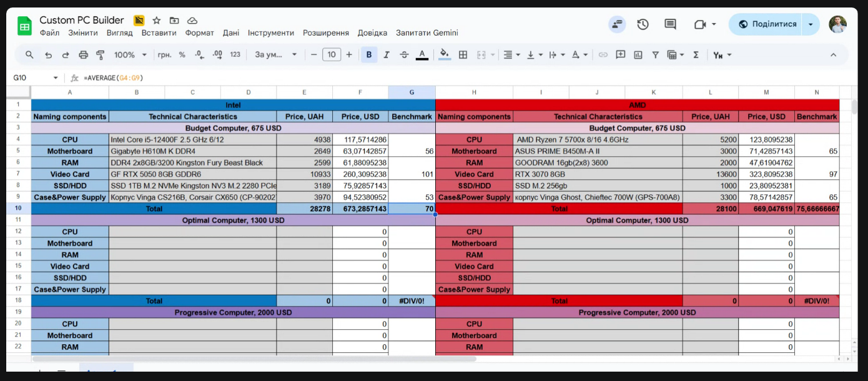
Task: Open the text rotation dropdown
Action: coord(579,55)
